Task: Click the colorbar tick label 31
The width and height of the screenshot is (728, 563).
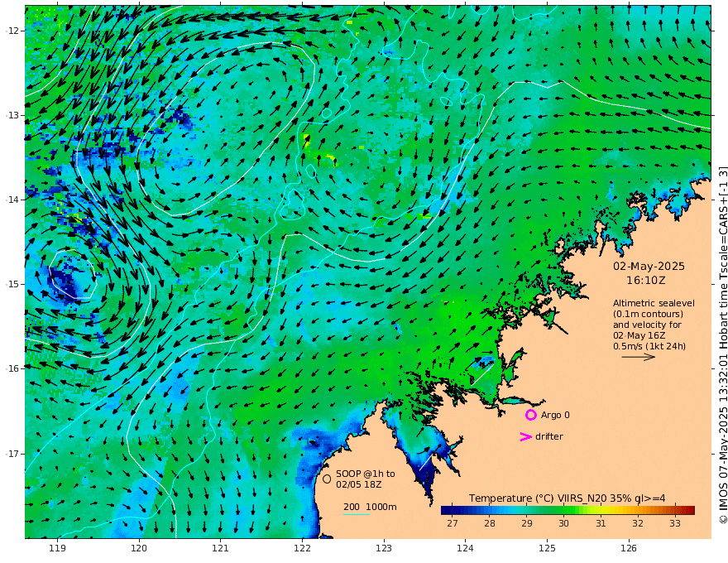Action: [x=601, y=523]
